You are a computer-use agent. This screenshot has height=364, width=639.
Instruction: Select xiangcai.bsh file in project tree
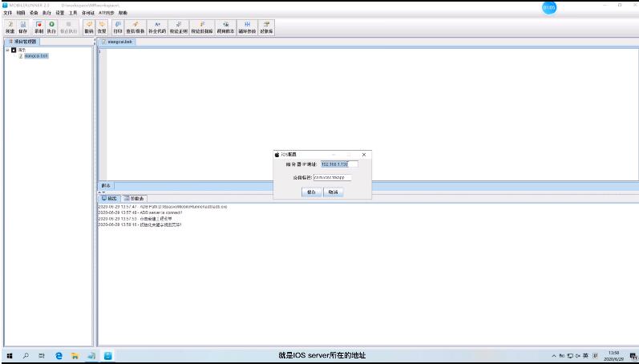pyautogui.click(x=36, y=56)
